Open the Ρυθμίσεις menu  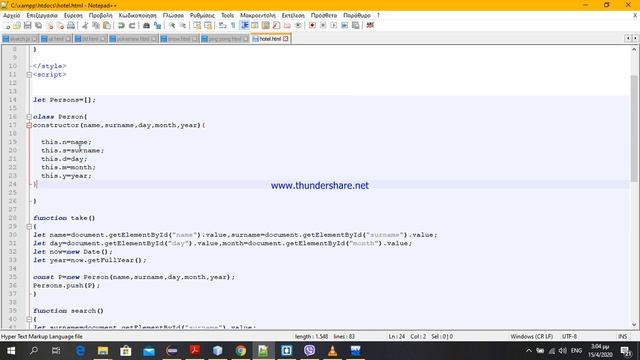[x=202, y=16]
